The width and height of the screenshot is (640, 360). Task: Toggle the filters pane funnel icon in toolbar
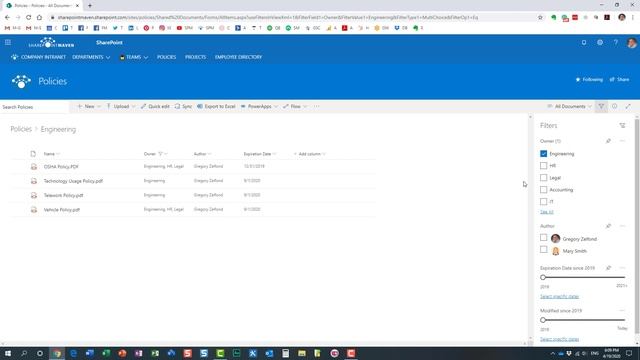601,107
